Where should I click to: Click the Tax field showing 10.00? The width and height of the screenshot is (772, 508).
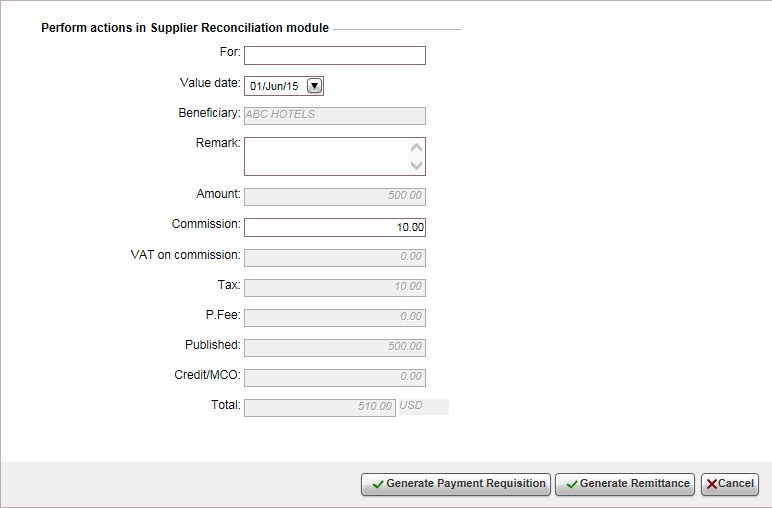click(x=335, y=288)
